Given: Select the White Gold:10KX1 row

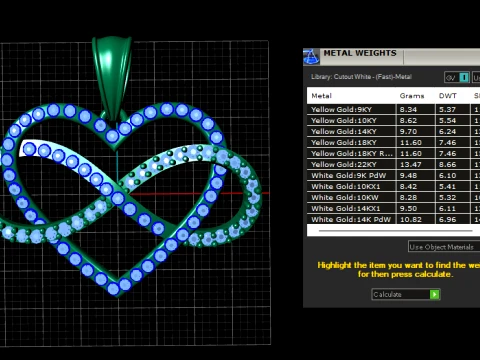Looking at the screenshot, I should (393, 186).
